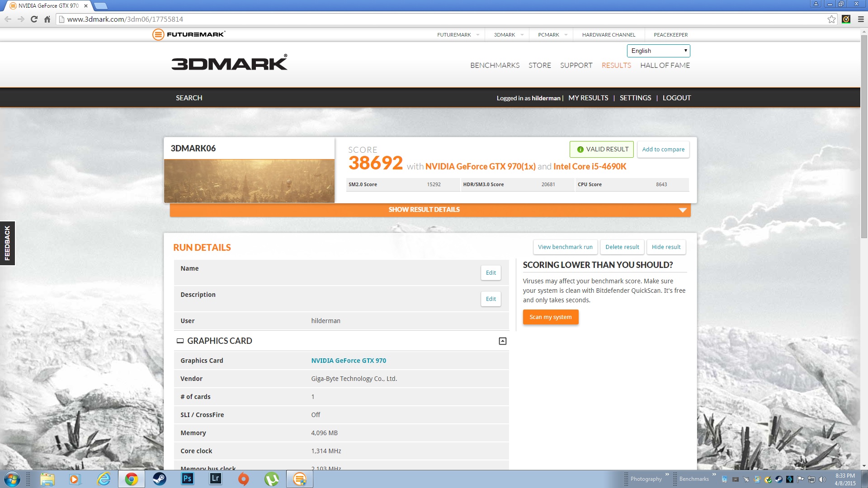Expand the PCMARK top menu arrow

[x=566, y=35]
